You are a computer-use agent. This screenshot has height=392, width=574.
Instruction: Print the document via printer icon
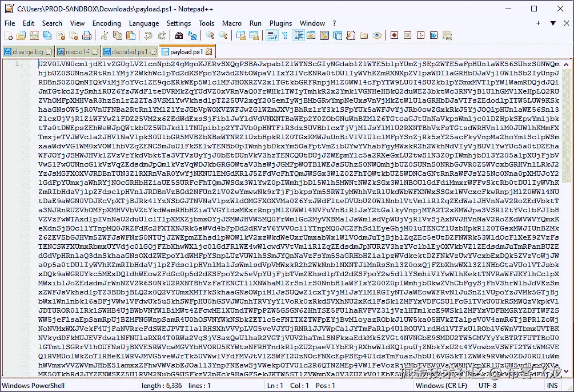[x=87, y=35]
